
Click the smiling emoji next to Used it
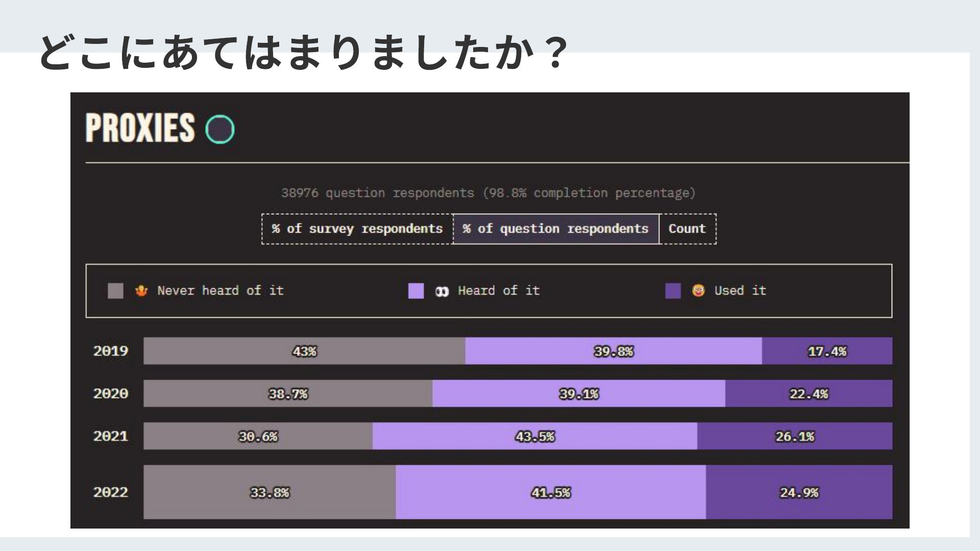click(698, 291)
